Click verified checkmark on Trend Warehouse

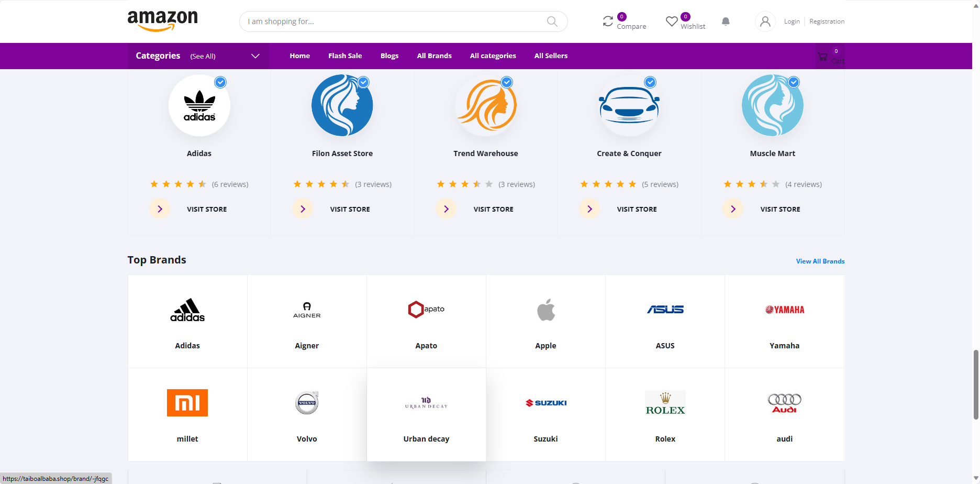pyautogui.click(x=507, y=82)
